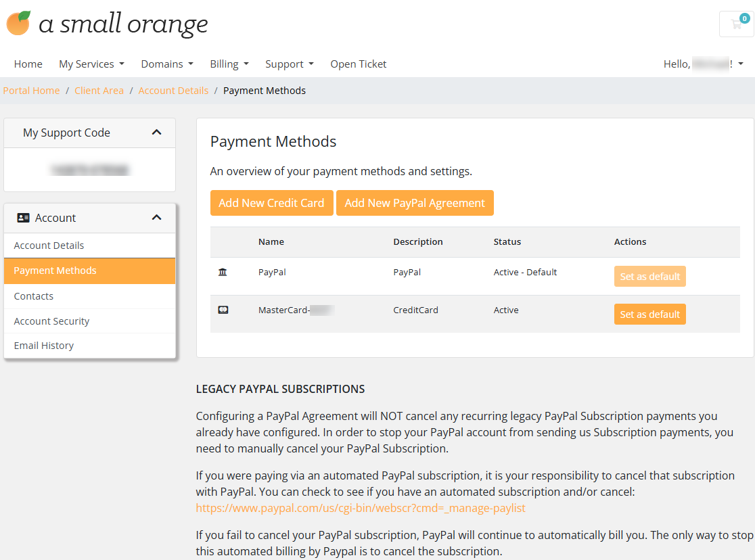Viewport: 755px width, 560px height.
Task: Open Account Security in sidebar
Action: click(89, 321)
